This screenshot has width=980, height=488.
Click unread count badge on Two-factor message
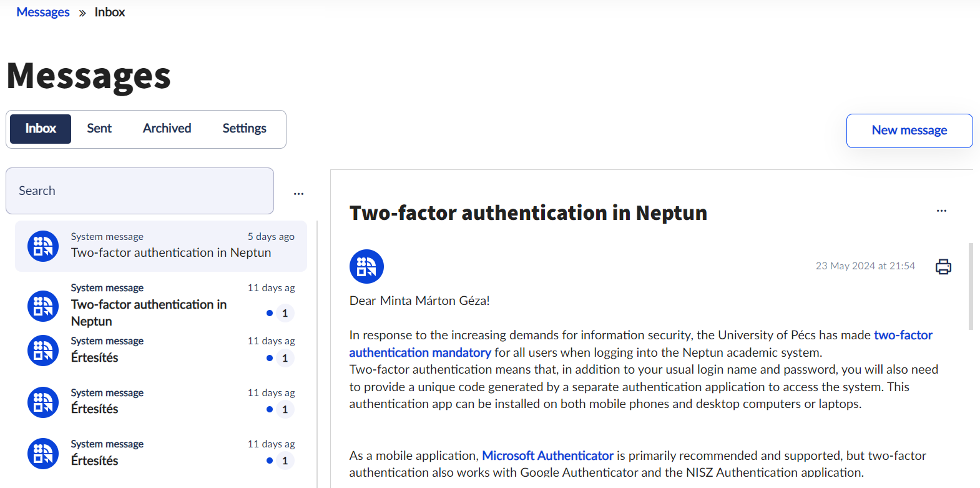[x=285, y=313]
